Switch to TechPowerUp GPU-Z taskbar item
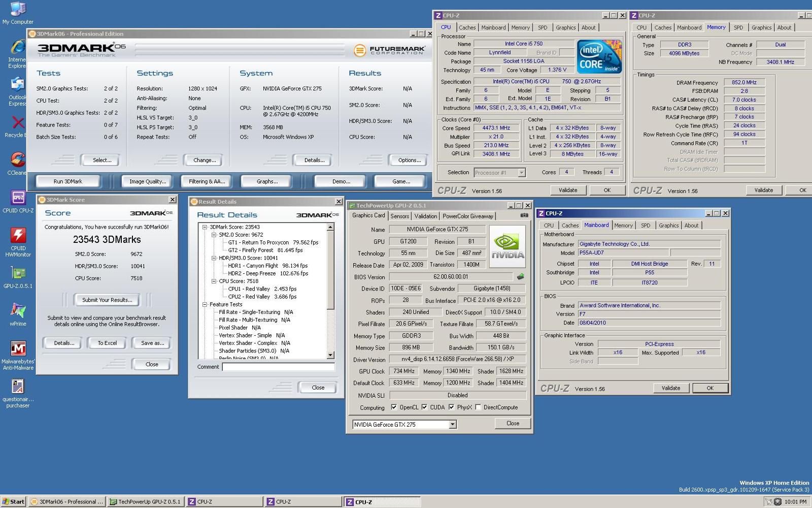 click(x=146, y=502)
